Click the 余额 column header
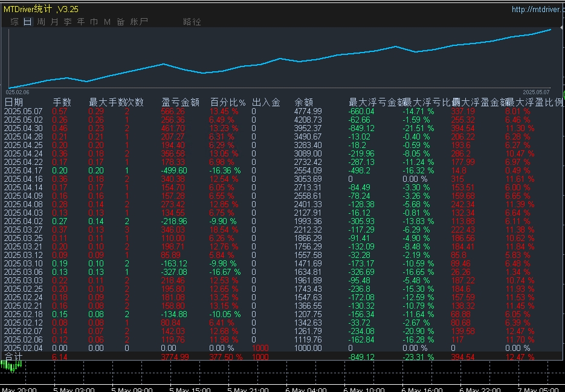Screen dimensions: 565x392 pos(303,102)
